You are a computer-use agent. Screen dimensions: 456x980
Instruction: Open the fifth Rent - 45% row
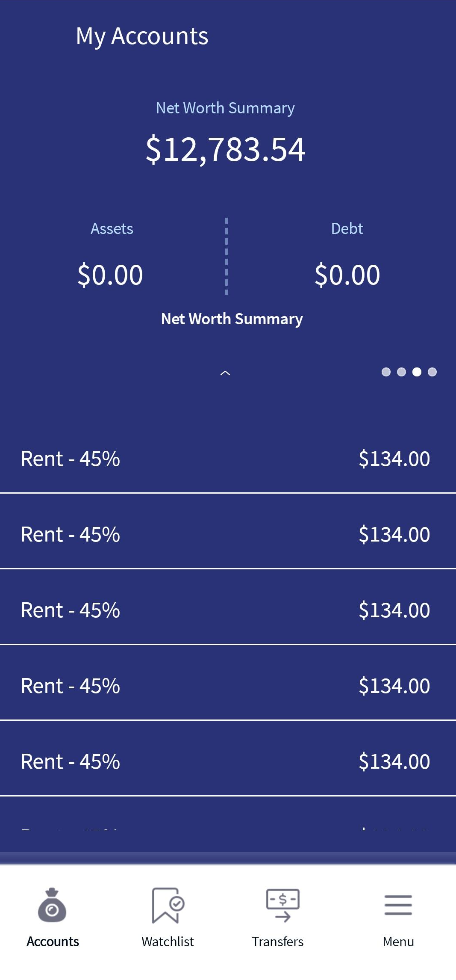(x=228, y=762)
